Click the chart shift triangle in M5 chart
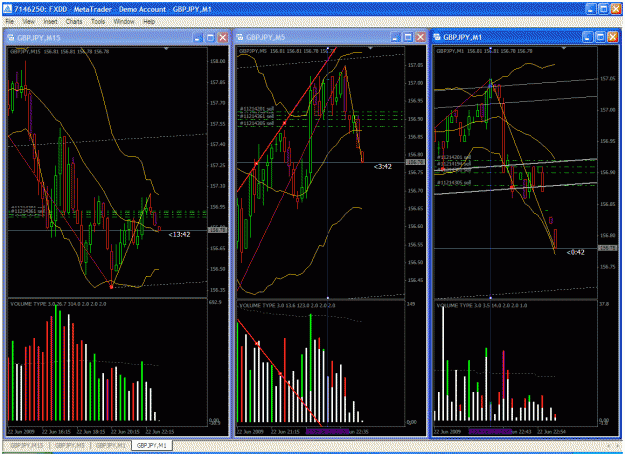This screenshot has width=625, height=454. point(370,48)
